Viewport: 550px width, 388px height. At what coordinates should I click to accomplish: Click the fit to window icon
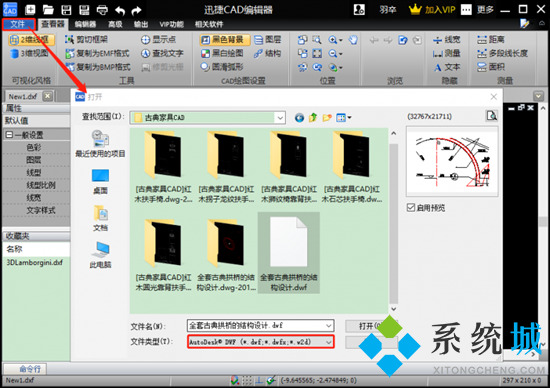pyautogui.click(x=317, y=54)
